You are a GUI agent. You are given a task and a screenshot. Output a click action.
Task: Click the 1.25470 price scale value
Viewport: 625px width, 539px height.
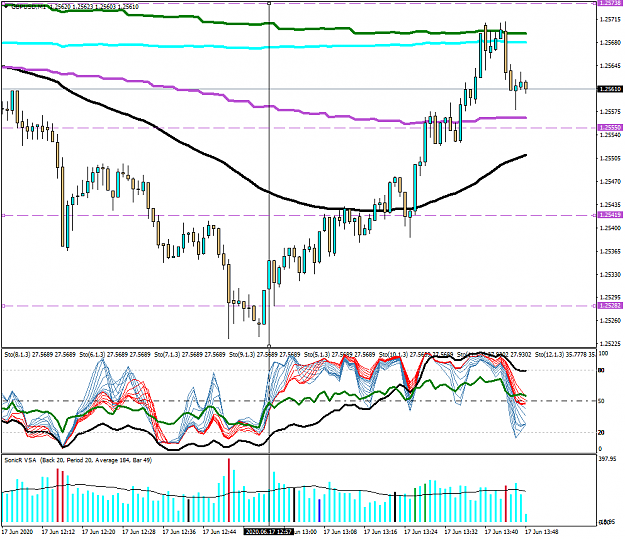pyautogui.click(x=610, y=181)
